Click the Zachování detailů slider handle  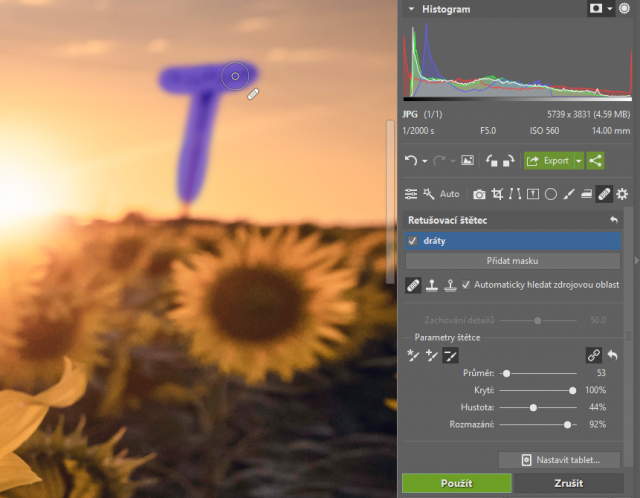pos(538,320)
